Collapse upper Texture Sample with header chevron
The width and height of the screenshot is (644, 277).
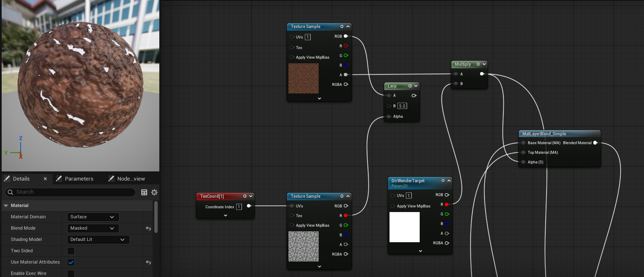tap(348, 26)
